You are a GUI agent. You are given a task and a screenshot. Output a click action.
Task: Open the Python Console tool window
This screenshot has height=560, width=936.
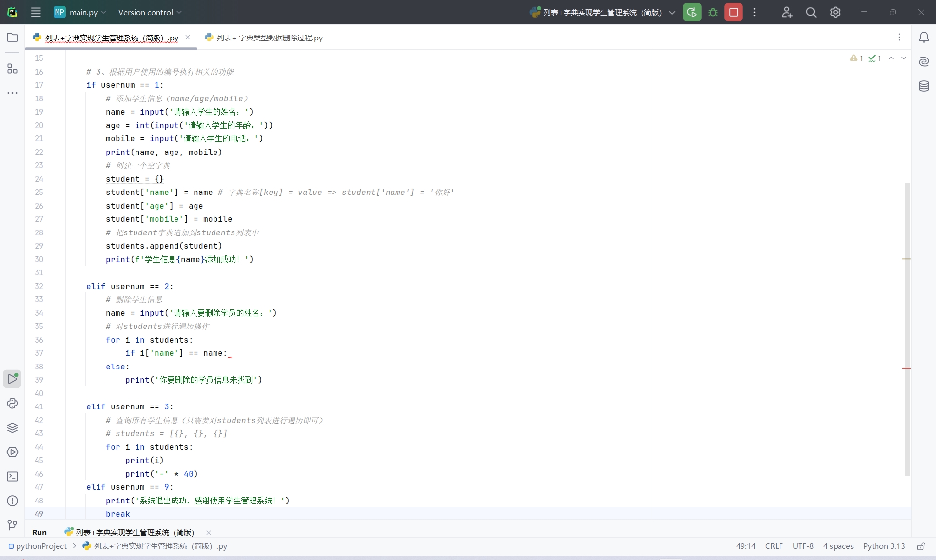point(12,404)
